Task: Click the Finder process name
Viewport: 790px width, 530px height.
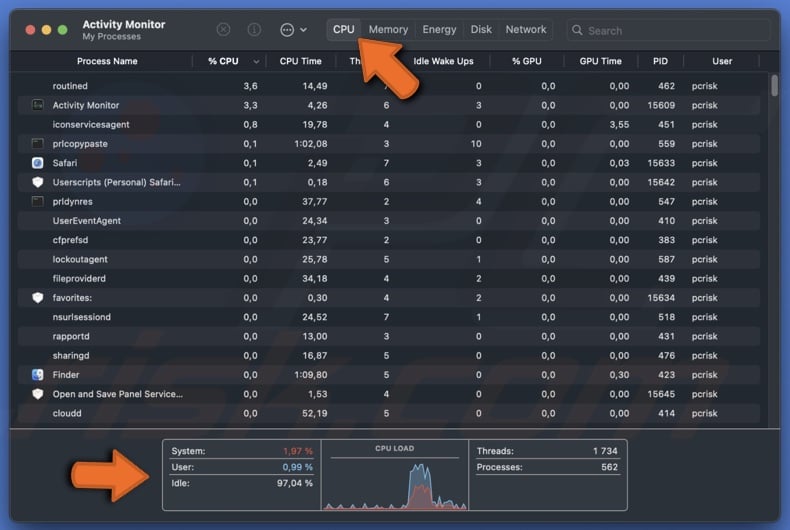Action: pyautogui.click(x=66, y=374)
